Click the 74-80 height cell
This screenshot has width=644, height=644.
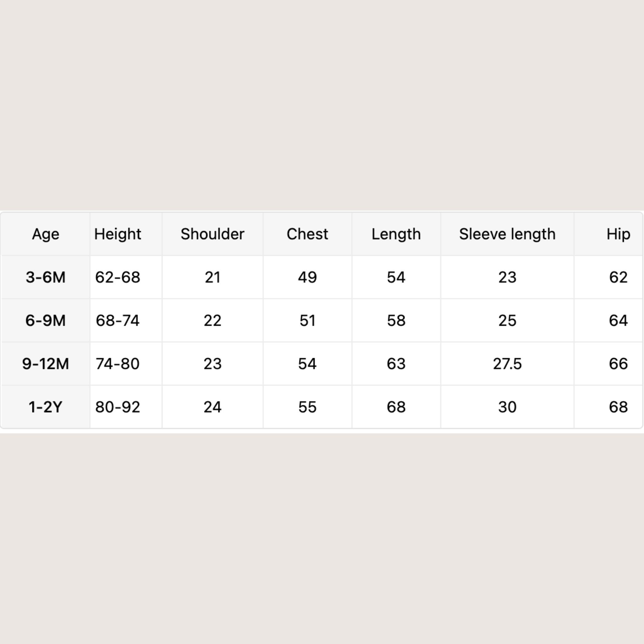tap(118, 364)
